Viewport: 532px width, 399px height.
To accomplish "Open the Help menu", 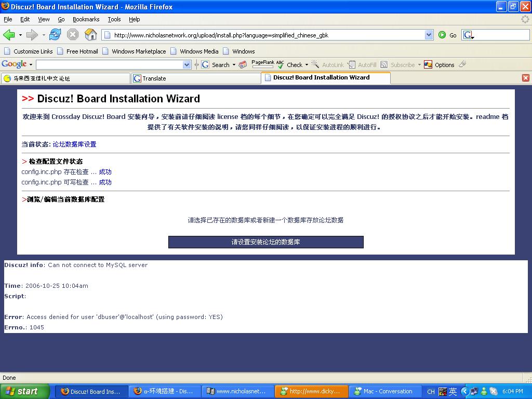I will click(x=135, y=19).
